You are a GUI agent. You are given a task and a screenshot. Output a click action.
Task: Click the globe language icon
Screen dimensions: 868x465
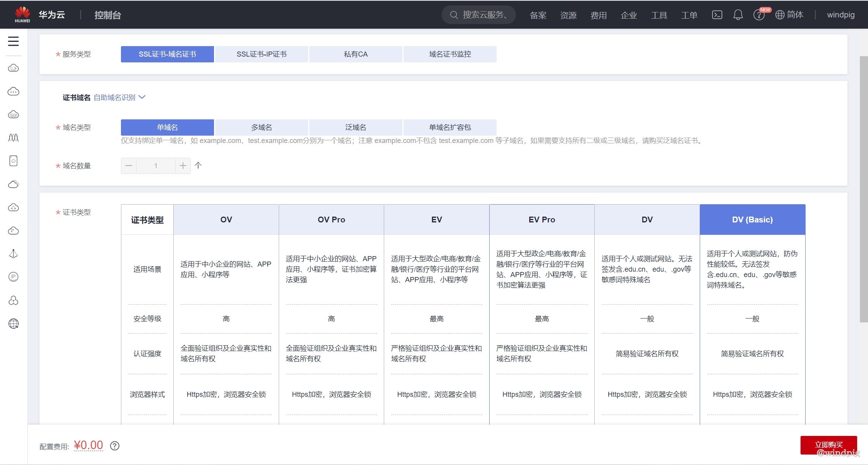780,15
